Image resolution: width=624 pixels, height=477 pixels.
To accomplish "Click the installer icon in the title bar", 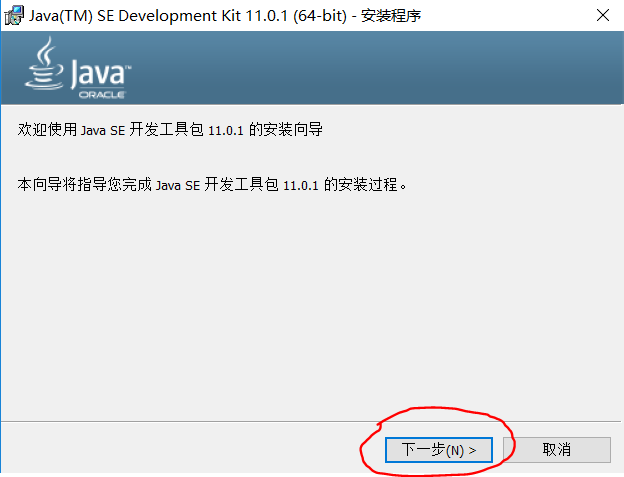I will (14, 16).
